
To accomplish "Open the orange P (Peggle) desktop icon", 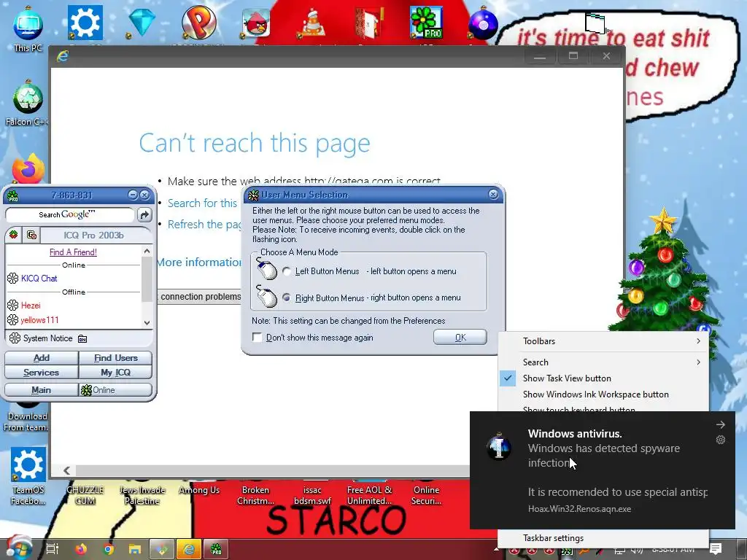I will [x=198, y=23].
